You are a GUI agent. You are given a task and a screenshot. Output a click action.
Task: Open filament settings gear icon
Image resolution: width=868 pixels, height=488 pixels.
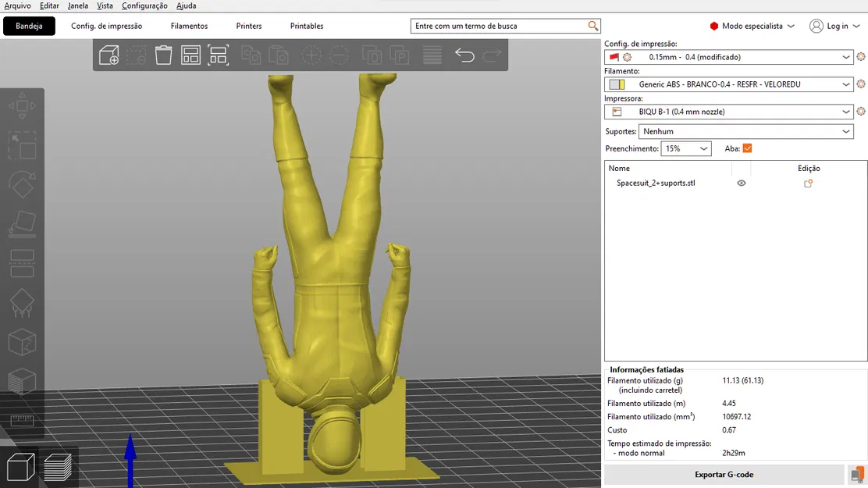pyautogui.click(x=861, y=84)
